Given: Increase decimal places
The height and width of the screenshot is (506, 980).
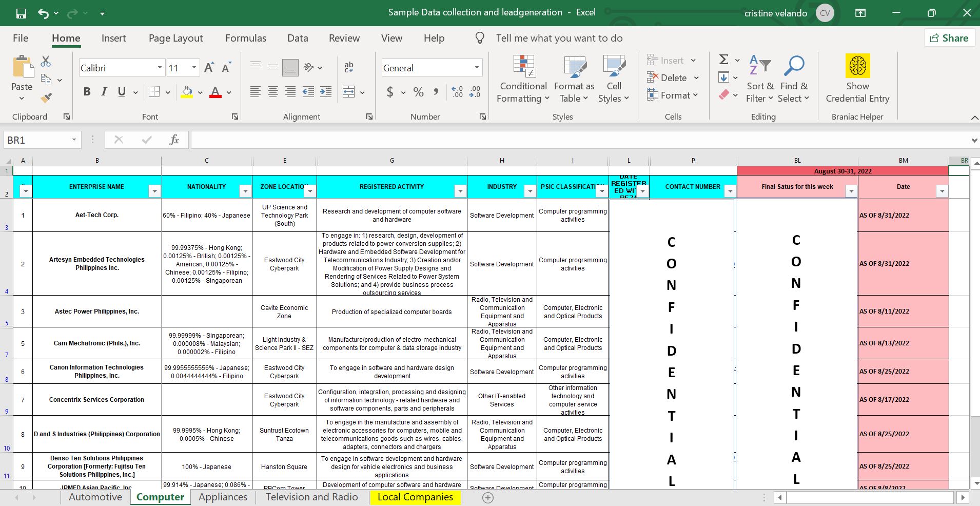Looking at the screenshot, I should tap(457, 92).
